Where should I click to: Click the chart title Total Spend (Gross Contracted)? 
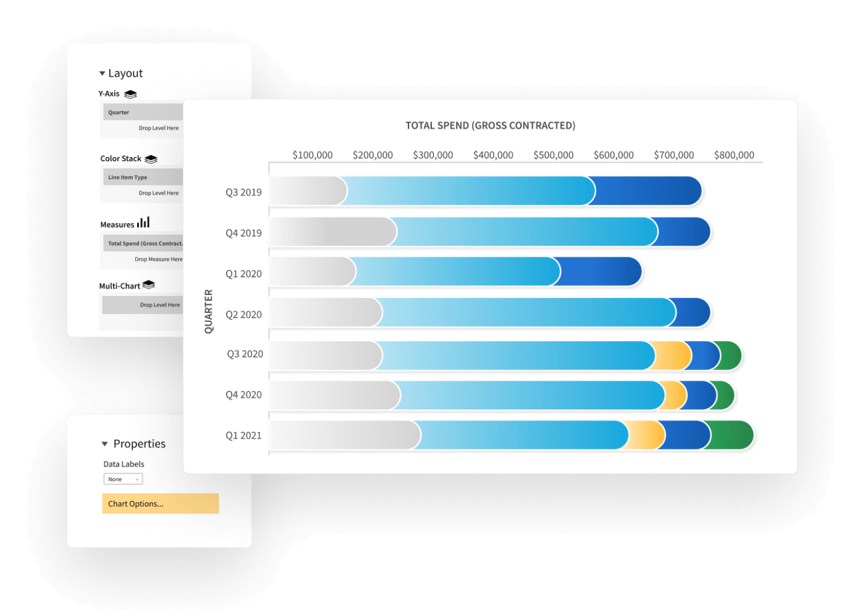coord(490,125)
